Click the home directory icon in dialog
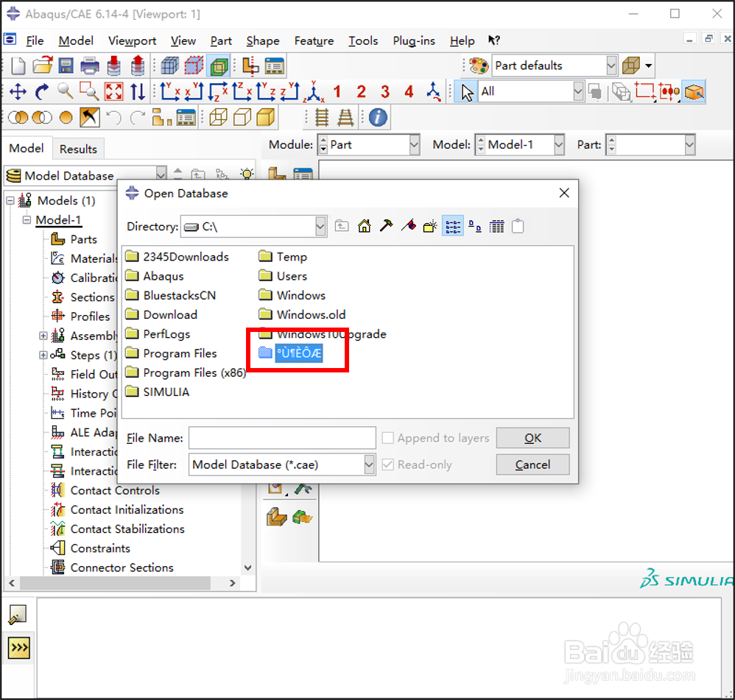 [x=365, y=226]
